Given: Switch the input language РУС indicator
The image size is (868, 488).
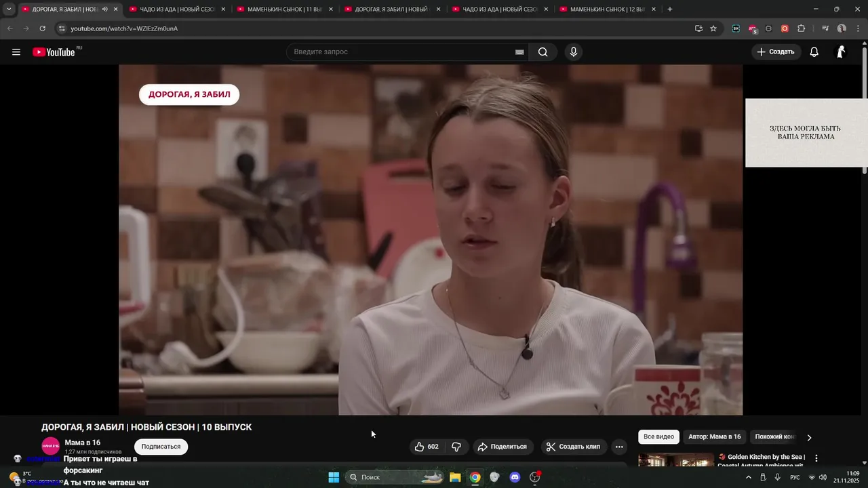Looking at the screenshot, I should (x=795, y=477).
